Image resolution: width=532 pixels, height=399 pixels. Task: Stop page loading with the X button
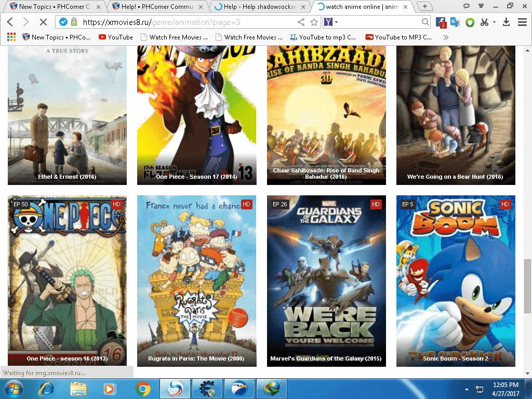click(x=43, y=22)
